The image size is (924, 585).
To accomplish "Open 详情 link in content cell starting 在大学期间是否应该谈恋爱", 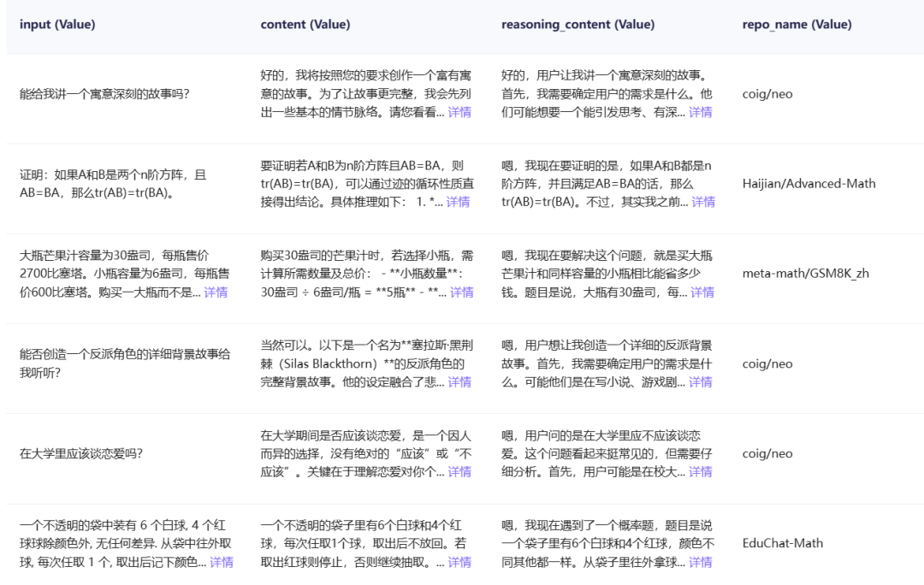I will (x=459, y=471).
